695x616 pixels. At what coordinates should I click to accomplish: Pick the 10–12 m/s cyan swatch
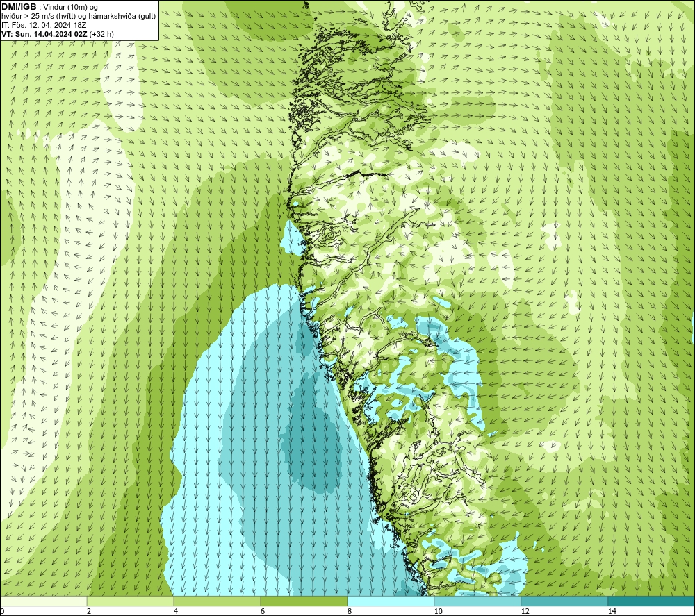477,601
